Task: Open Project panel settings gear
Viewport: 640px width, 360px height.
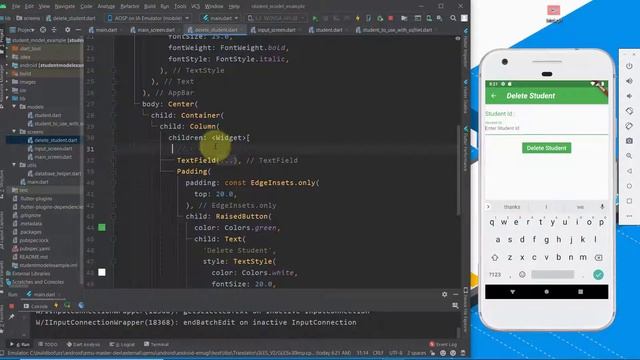Action: coord(67,30)
